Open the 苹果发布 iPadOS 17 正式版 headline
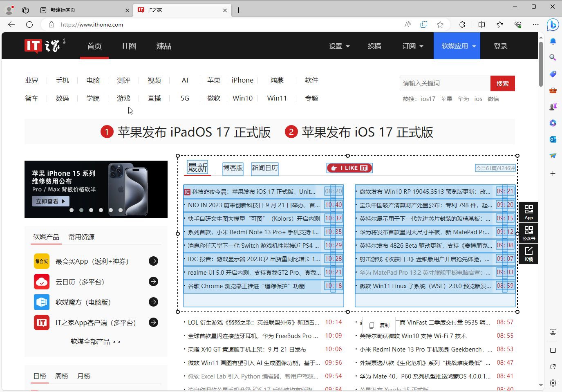This screenshot has height=392, width=562. click(x=194, y=132)
